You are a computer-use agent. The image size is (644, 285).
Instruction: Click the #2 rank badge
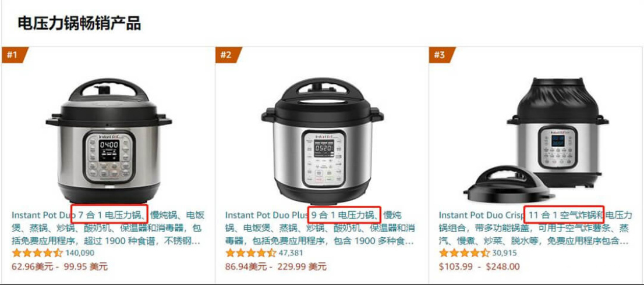point(228,55)
